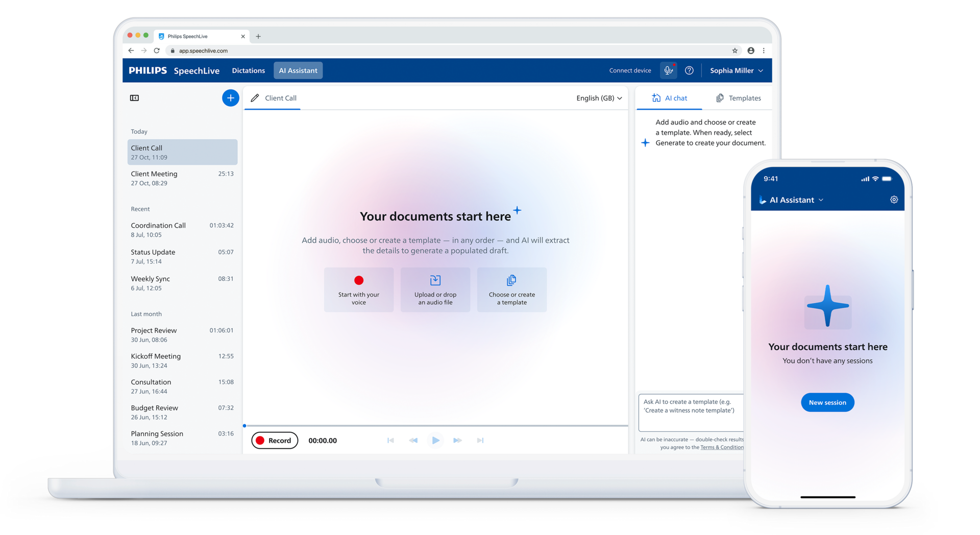
Task: Click Choose or create a template tile
Action: tap(512, 289)
